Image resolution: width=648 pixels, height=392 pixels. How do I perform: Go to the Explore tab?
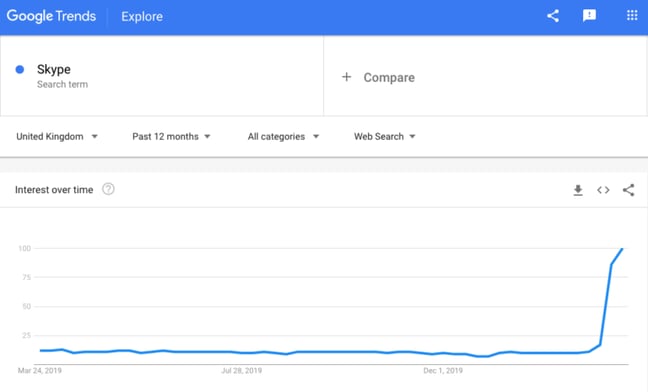click(x=142, y=17)
